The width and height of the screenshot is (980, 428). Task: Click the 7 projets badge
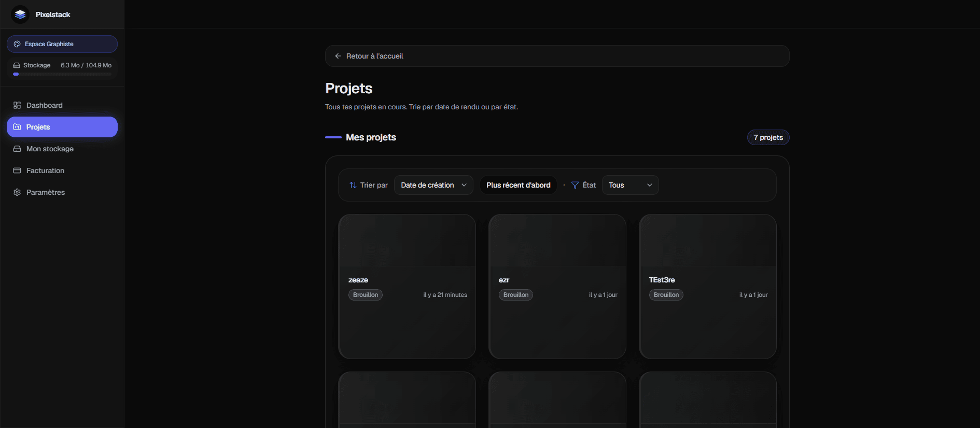tap(768, 137)
